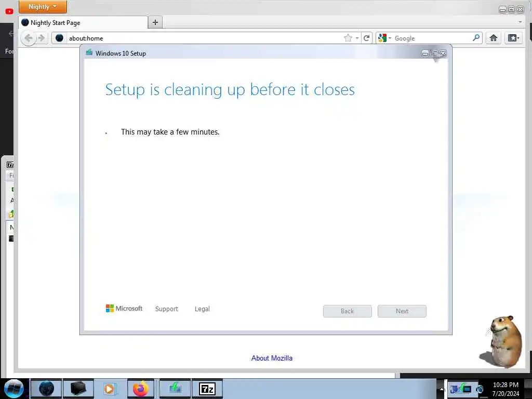Reload the page with the refresh icon

pyautogui.click(x=366, y=38)
